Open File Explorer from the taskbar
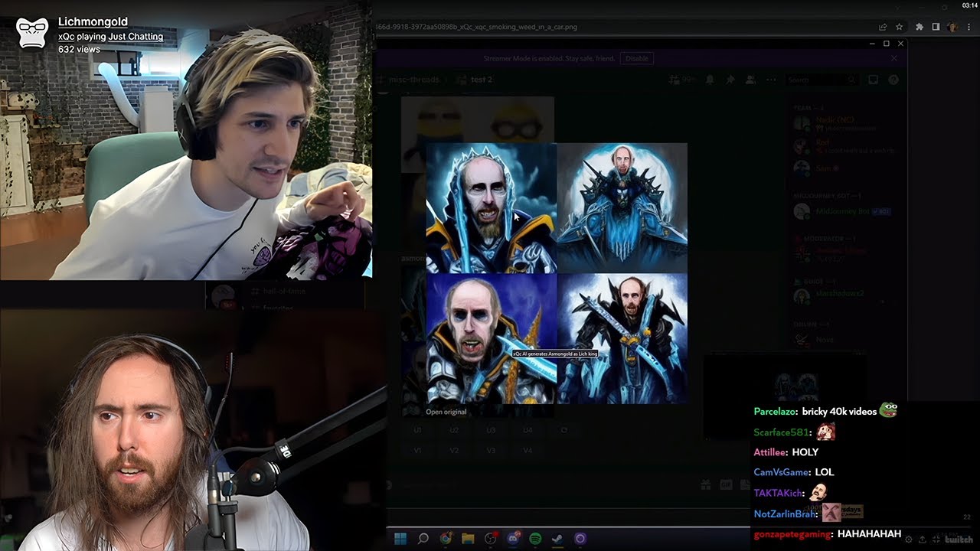 click(x=468, y=539)
